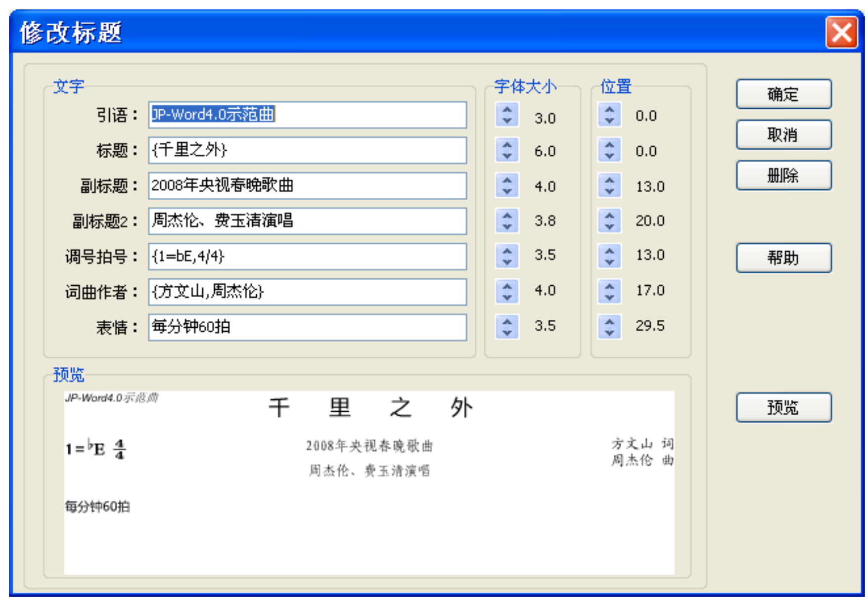Click 方文山 词 credit in preview
Viewport: 868px width, 606px height.
(642, 443)
